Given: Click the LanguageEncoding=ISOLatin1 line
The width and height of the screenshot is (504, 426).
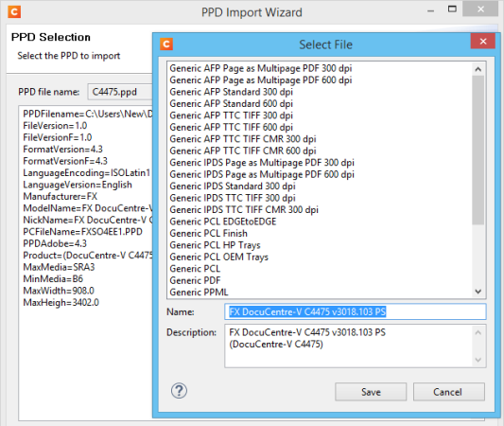Looking at the screenshot, I should point(86,173).
